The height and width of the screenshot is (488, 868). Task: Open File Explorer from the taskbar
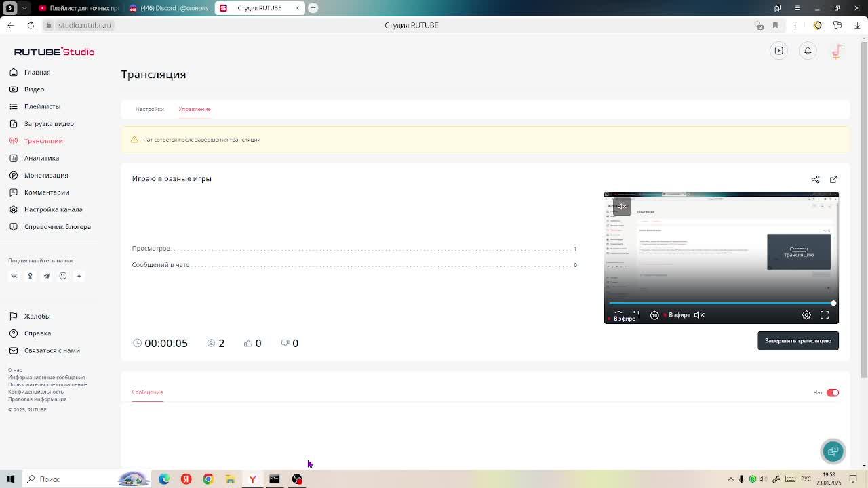click(231, 479)
